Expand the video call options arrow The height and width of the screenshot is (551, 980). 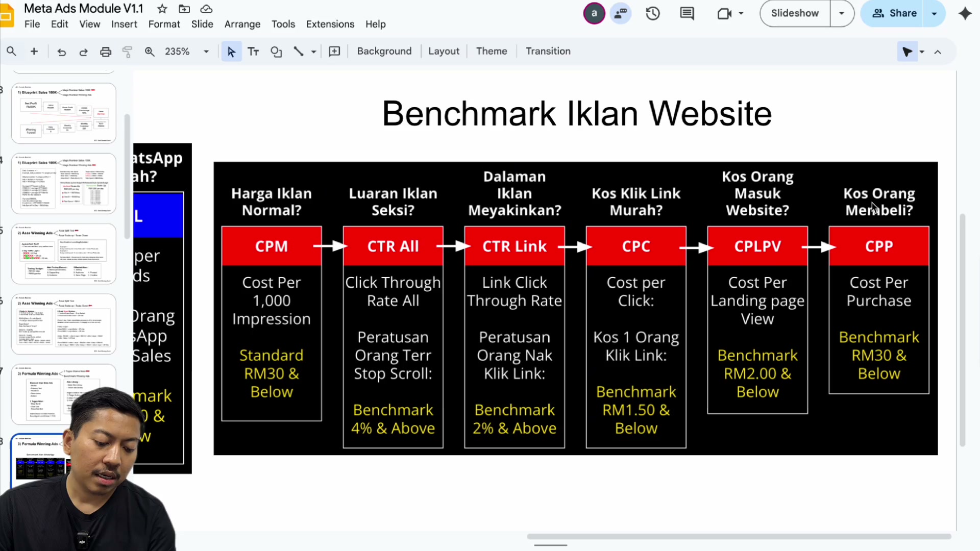click(x=741, y=13)
